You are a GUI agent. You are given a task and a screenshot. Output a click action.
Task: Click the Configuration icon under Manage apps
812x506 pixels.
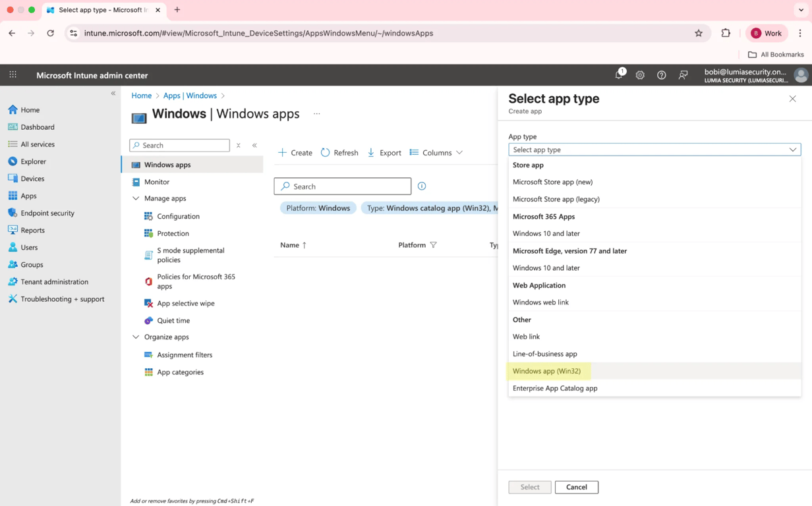click(x=148, y=216)
